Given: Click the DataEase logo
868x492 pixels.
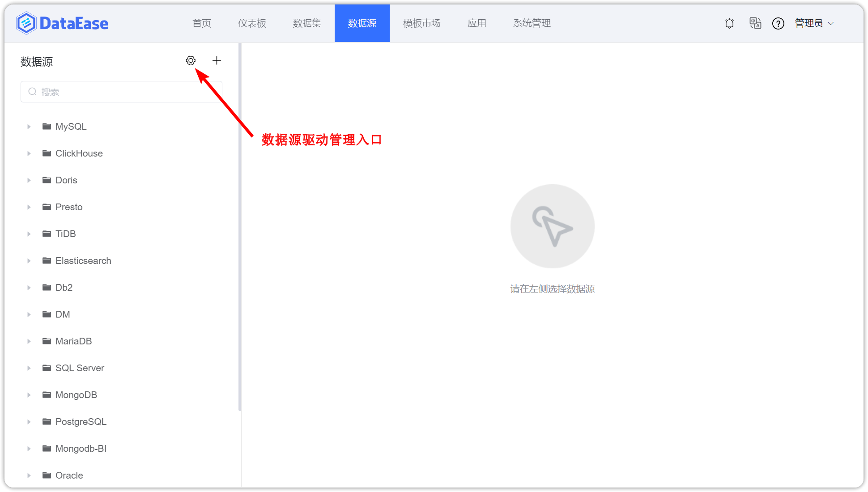Looking at the screenshot, I should tap(62, 23).
